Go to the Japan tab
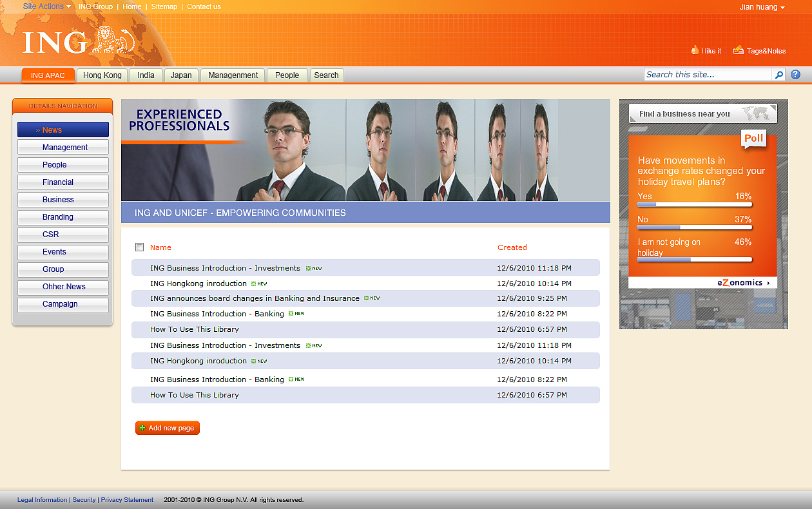The image size is (812, 509). click(181, 75)
